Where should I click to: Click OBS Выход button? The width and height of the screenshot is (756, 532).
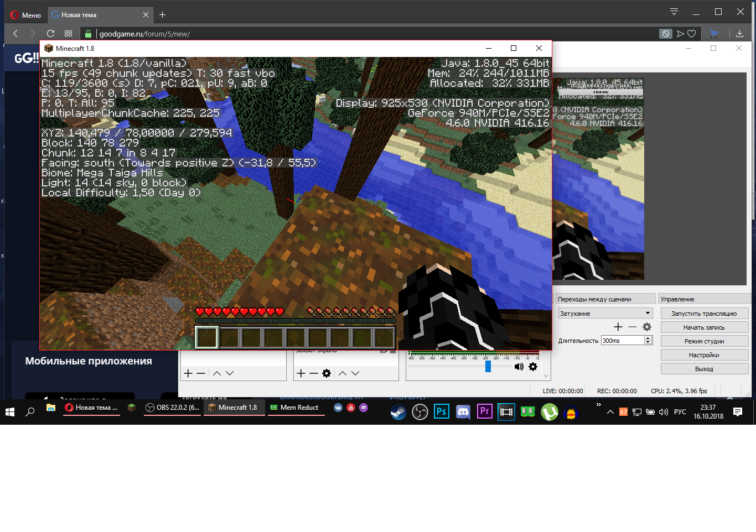coord(704,369)
